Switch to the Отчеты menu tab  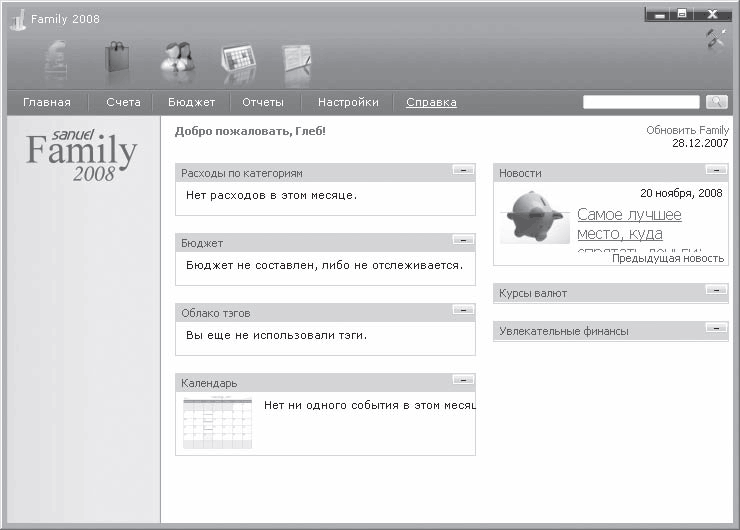click(x=263, y=102)
